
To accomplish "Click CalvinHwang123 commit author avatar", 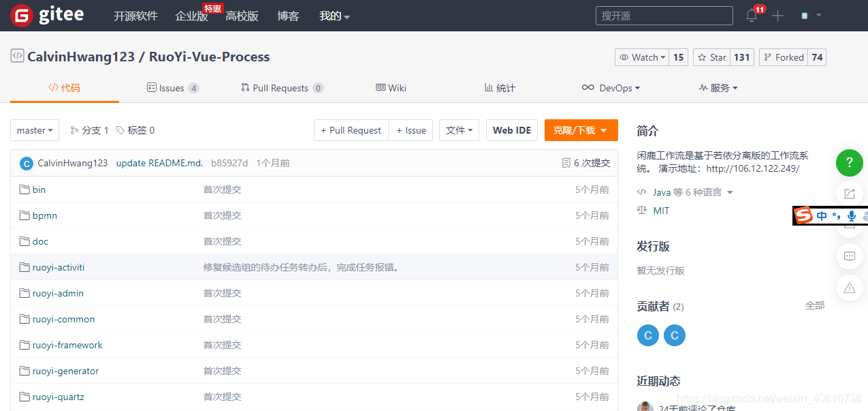I will [x=27, y=163].
